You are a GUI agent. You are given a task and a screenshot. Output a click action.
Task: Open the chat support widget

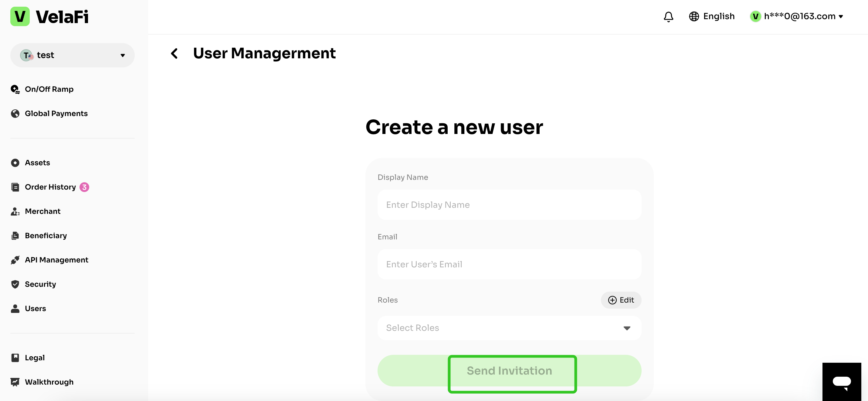click(841, 382)
